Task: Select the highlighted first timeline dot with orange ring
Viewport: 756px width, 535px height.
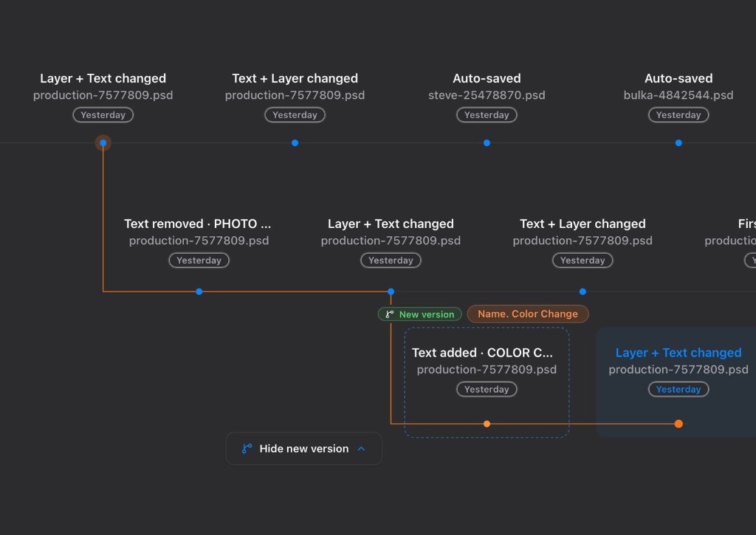Action: [103, 142]
